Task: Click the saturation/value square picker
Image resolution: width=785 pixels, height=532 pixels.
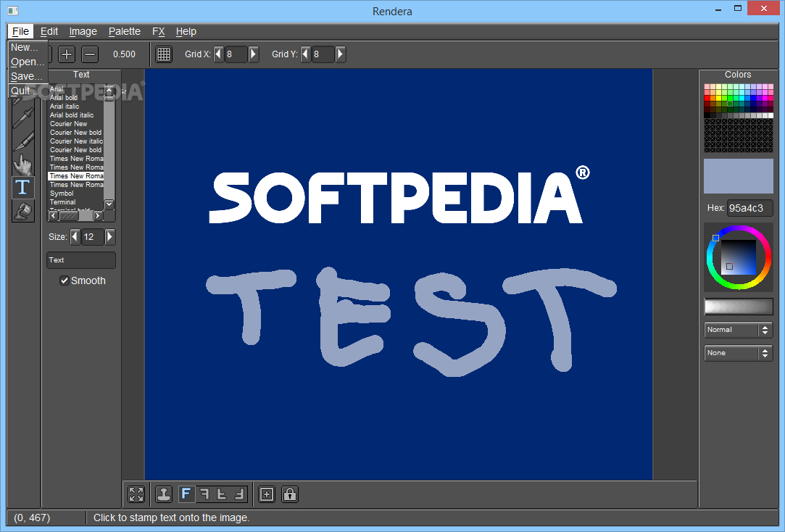Action: pyautogui.click(x=739, y=257)
